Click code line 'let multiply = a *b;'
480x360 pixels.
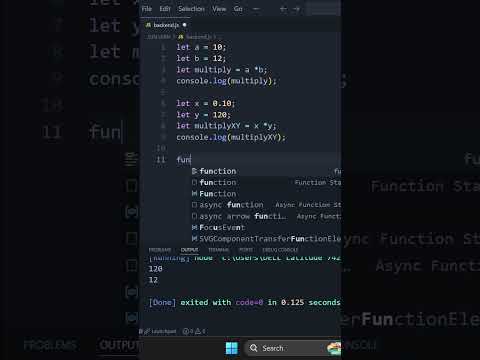coord(222,70)
